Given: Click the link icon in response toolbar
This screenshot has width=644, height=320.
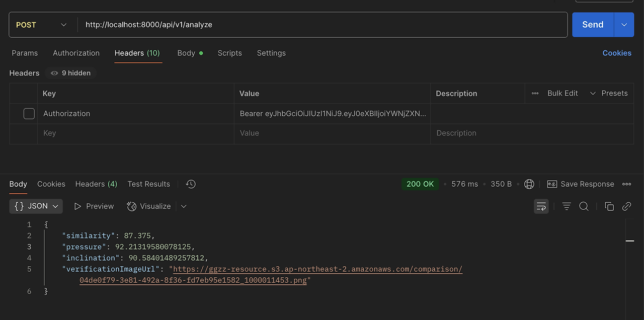Looking at the screenshot, I should coord(626,206).
